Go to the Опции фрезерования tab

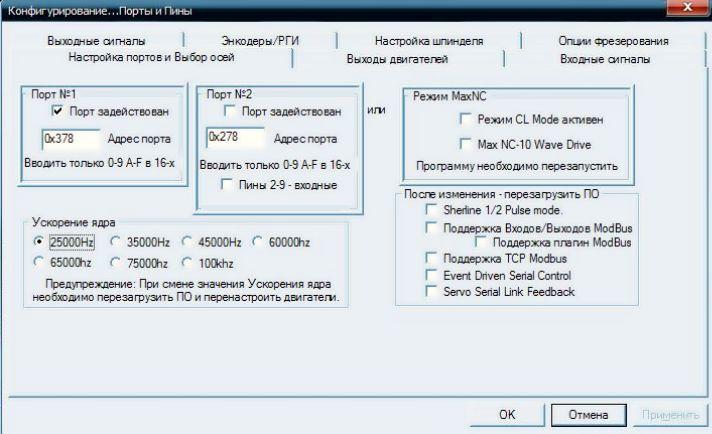613,41
